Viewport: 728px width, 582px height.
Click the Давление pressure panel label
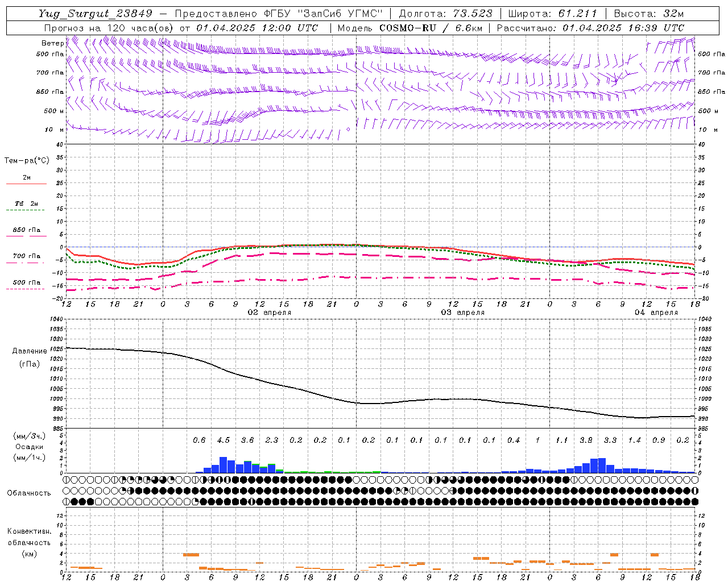[30, 351]
